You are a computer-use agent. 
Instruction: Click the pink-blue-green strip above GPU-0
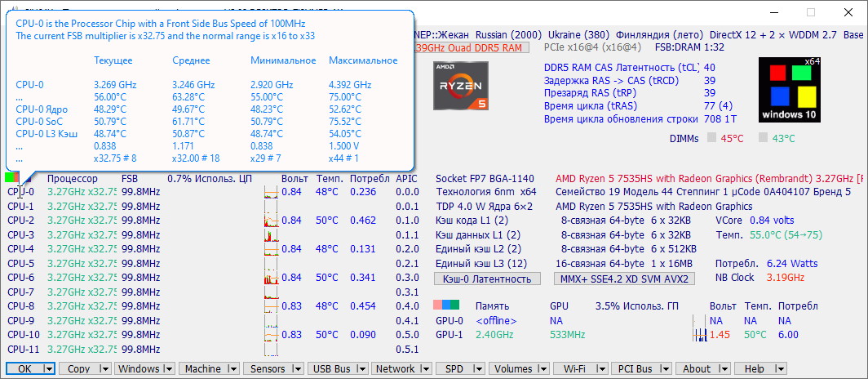(x=446, y=305)
